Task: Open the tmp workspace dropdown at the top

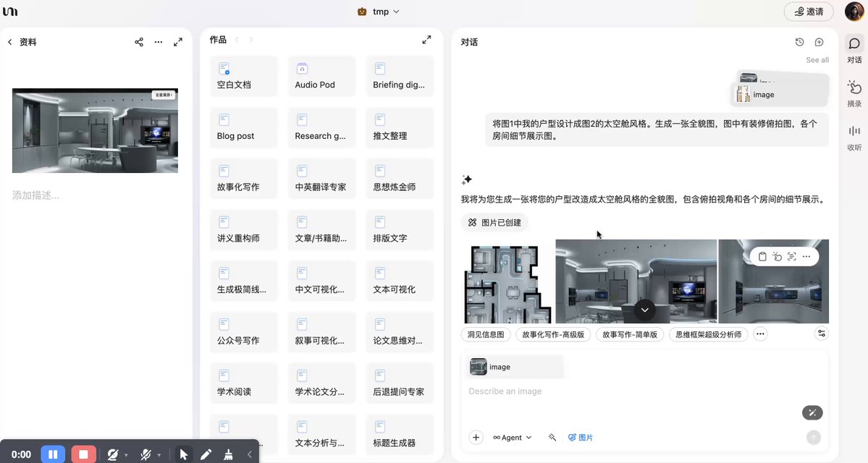Action: (379, 12)
